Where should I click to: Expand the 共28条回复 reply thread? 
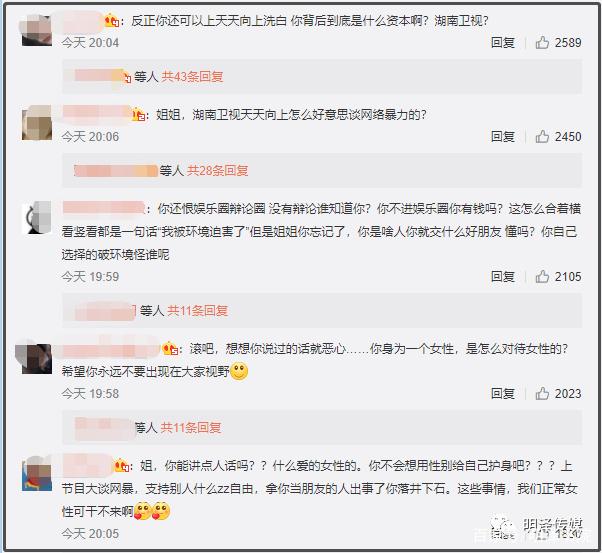pos(217,171)
